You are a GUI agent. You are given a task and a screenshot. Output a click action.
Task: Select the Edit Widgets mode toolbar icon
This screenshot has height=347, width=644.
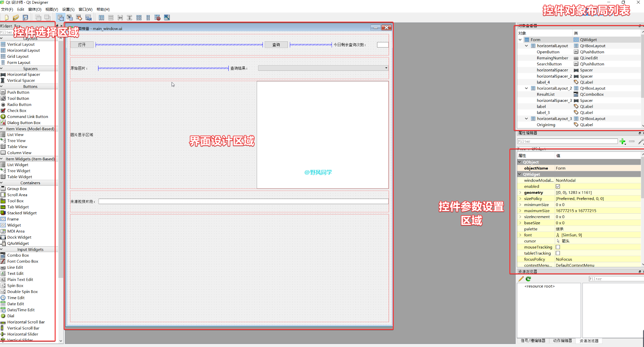[x=60, y=17]
